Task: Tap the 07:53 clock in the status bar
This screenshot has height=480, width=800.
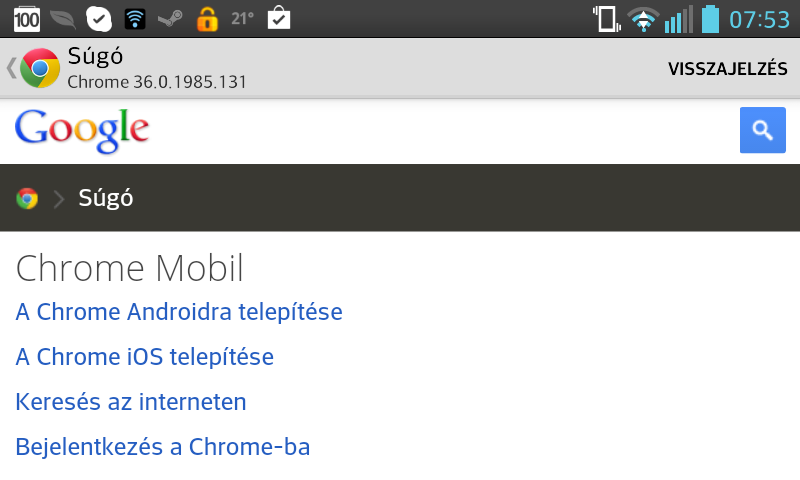Action: point(759,19)
